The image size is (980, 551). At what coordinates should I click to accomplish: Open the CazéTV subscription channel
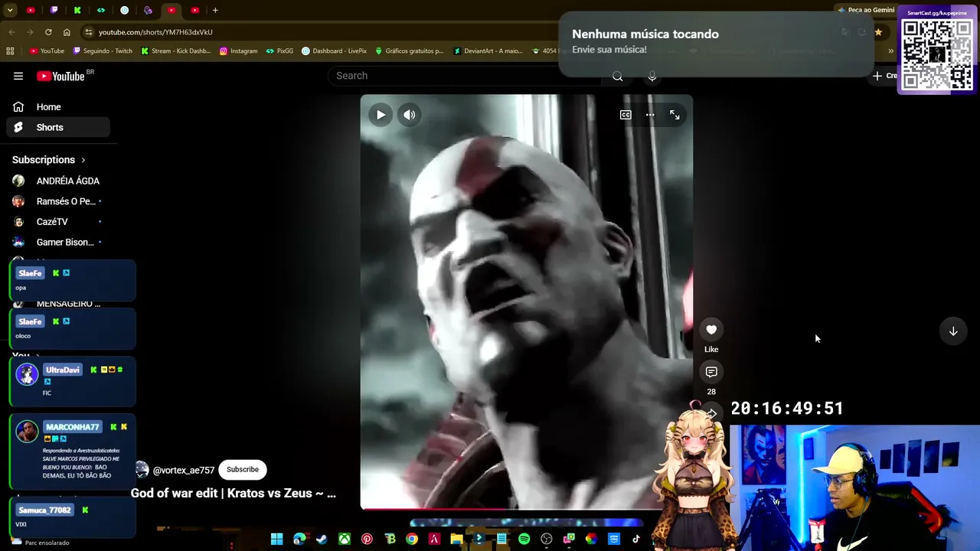click(x=58, y=222)
